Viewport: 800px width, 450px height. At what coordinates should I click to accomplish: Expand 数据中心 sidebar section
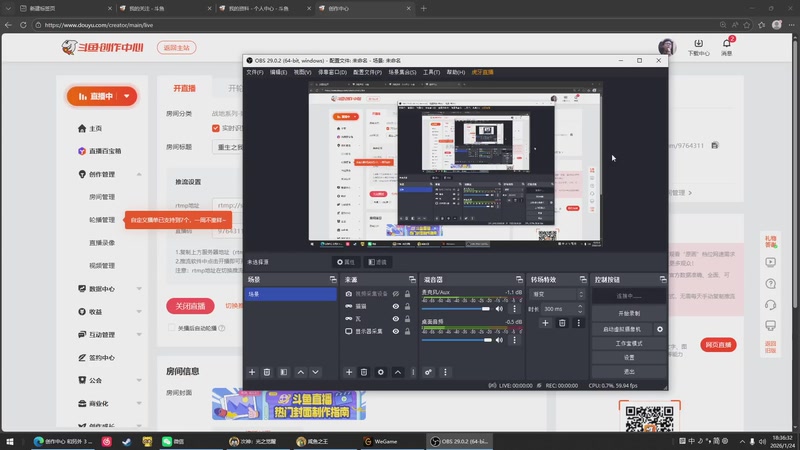139,289
